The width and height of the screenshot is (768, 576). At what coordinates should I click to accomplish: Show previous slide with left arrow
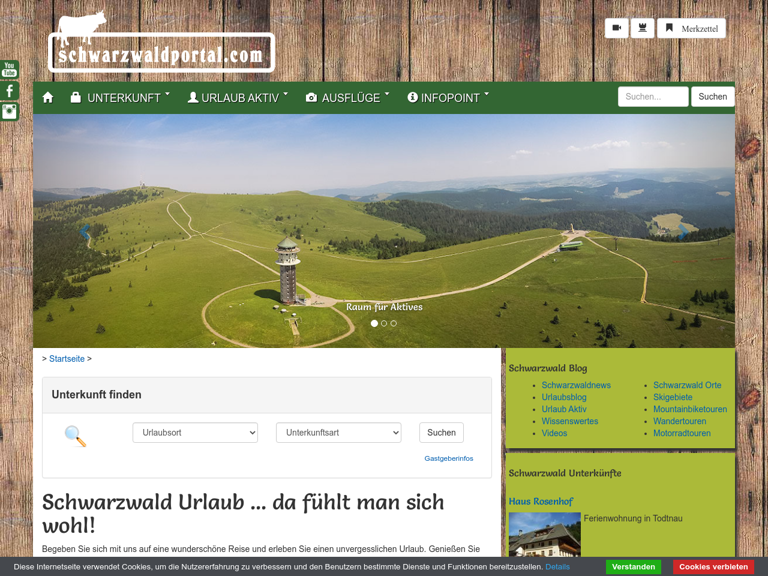click(85, 232)
